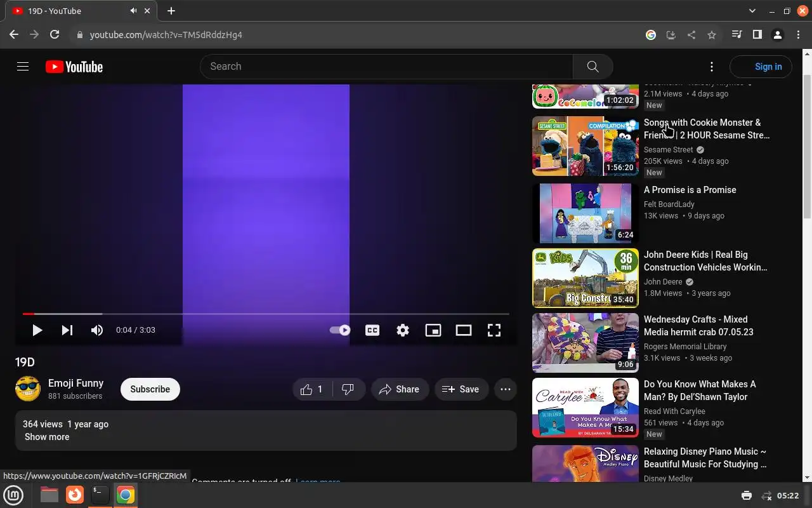Mute the video volume speaker
This screenshot has height=508, width=812.
tap(97, 330)
